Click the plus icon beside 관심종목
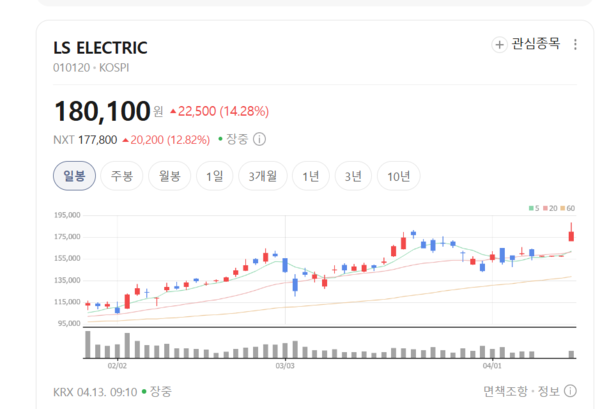Viewport: 600px width, 409px height. (x=500, y=44)
